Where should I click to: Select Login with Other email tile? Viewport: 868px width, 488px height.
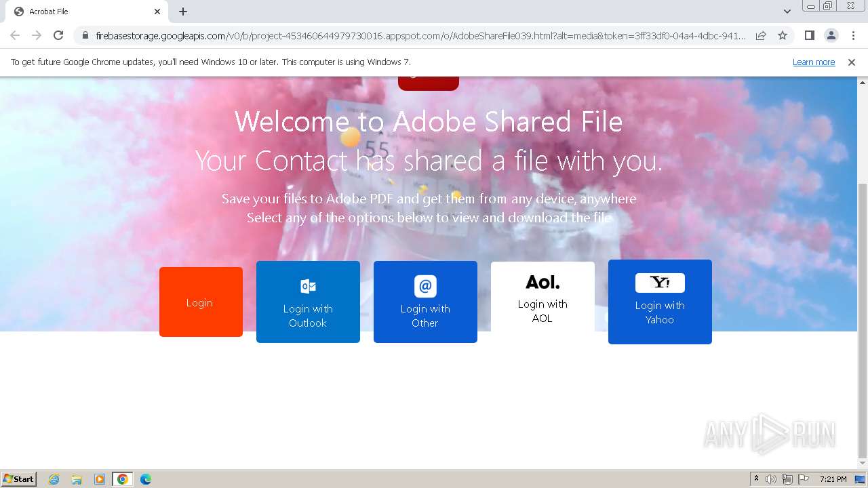pos(425,302)
